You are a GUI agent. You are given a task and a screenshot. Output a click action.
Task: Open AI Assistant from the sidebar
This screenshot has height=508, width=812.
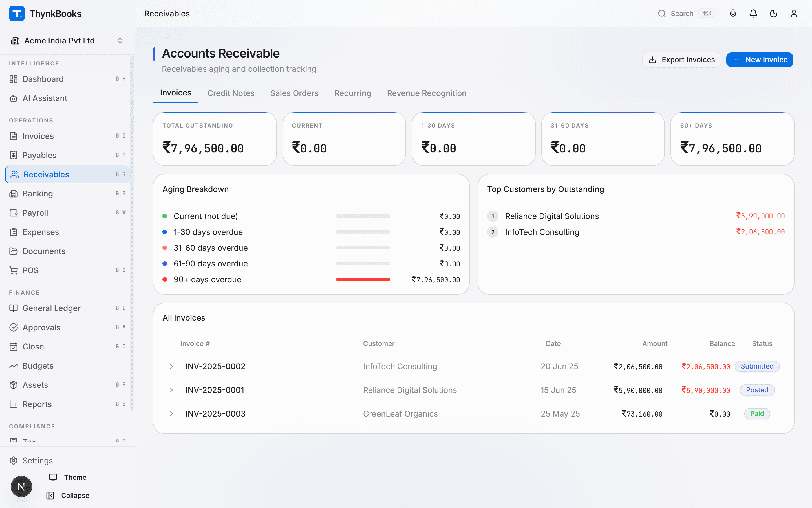[x=67, y=98]
